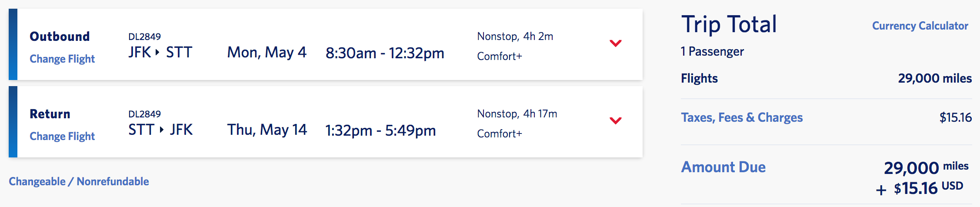Click the return flight Comfort+ cabin label
The image size is (980, 207).
[x=499, y=134]
